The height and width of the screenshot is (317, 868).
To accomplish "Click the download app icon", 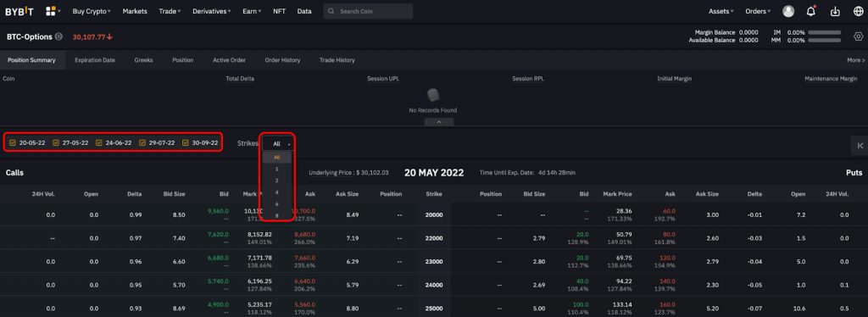I will [835, 11].
